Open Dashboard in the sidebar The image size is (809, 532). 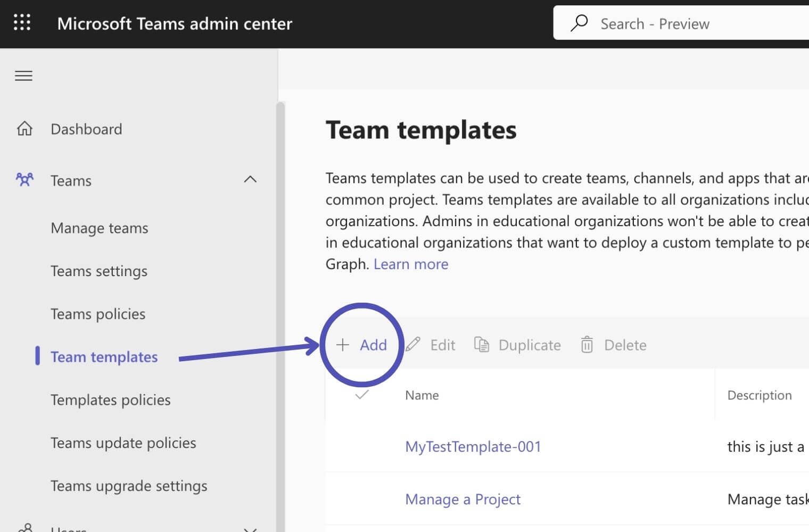(x=86, y=129)
